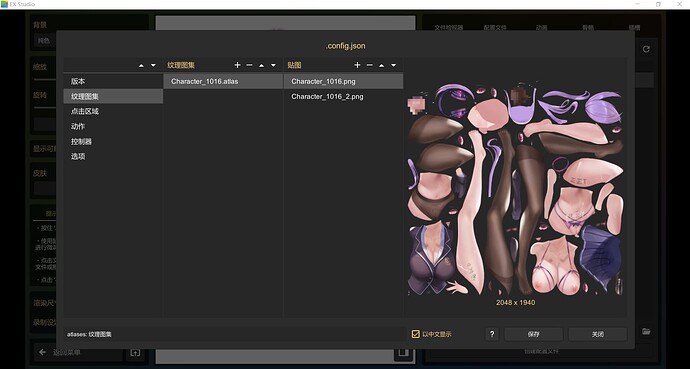Click the .config.json dialog title
The height and width of the screenshot is (369, 690).
345,46
